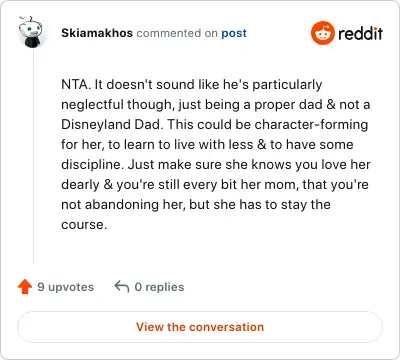Image resolution: width=400 pixels, height=360 pixels.
Task: Click the orange Reddit logo icon
Action: [323, 33]
